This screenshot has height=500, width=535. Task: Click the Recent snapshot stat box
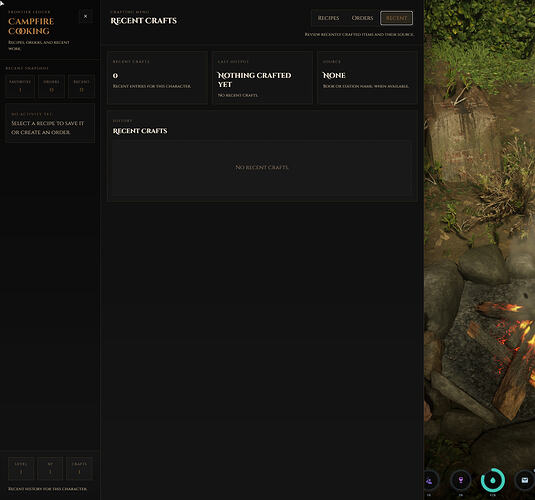(82, 86)
